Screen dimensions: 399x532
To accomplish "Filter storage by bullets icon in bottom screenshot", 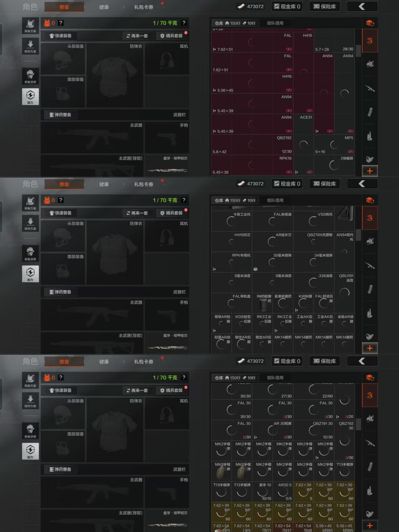I will tap(370, 491).
